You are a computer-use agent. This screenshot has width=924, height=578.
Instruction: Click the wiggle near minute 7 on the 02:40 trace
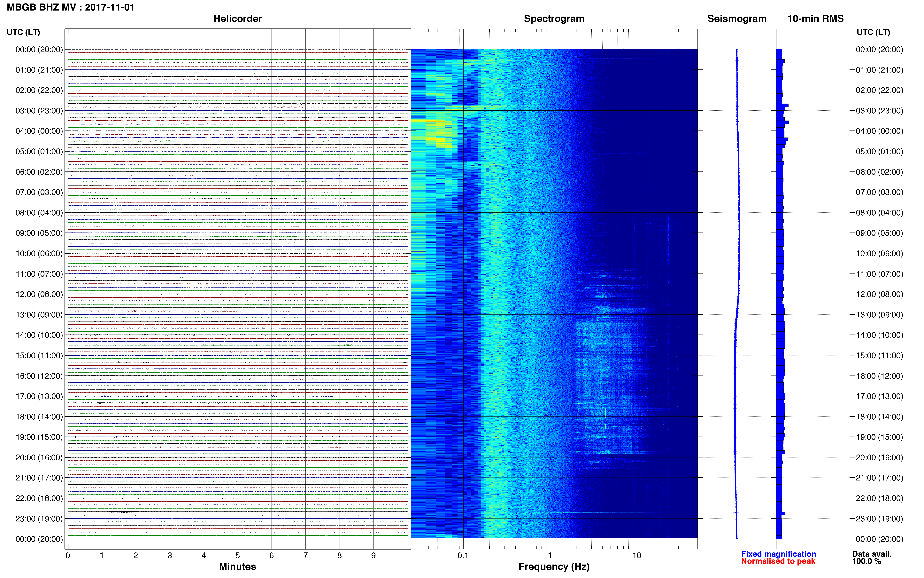click(x=301, y=104)
